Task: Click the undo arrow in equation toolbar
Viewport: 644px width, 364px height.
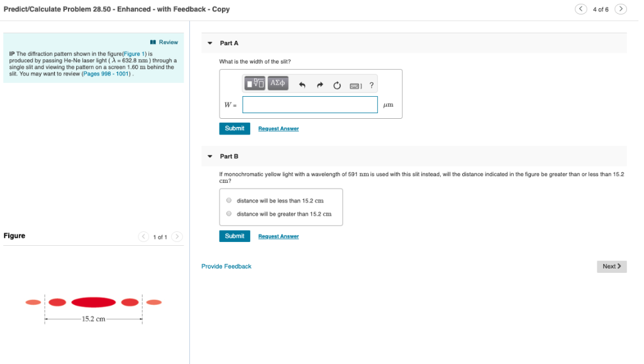Action: click(x=302, y=83)
